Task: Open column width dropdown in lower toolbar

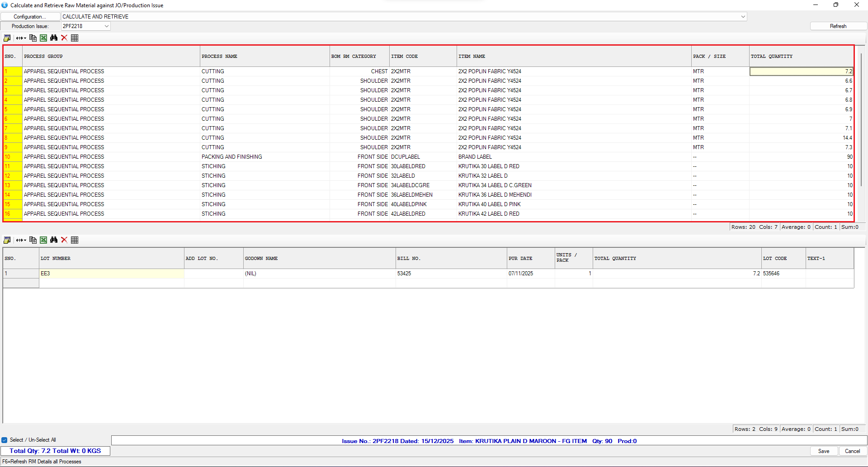Action: coord(21,240)
